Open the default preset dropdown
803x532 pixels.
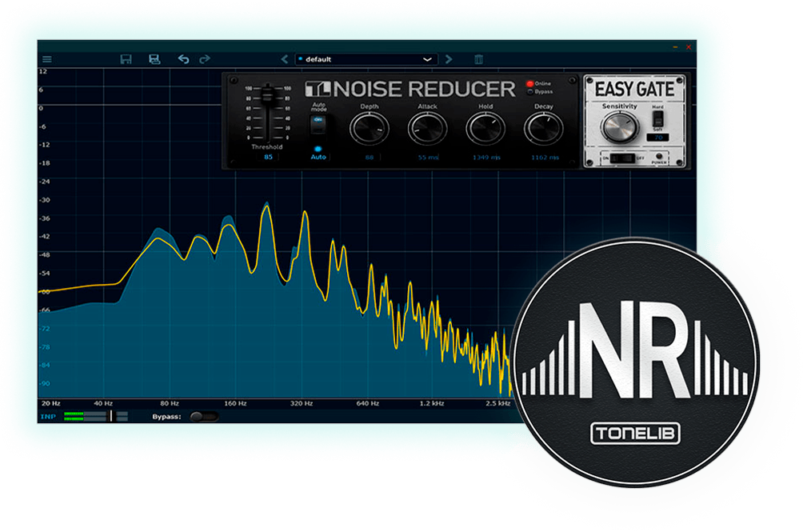[366, 59]
